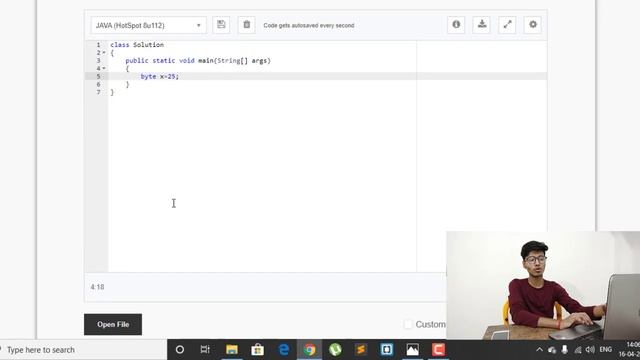This screenshot has width=640, height=360.
Task: Open Sublime Text from the taskbar
Action: pyautogui.click(x=361, y=350)
